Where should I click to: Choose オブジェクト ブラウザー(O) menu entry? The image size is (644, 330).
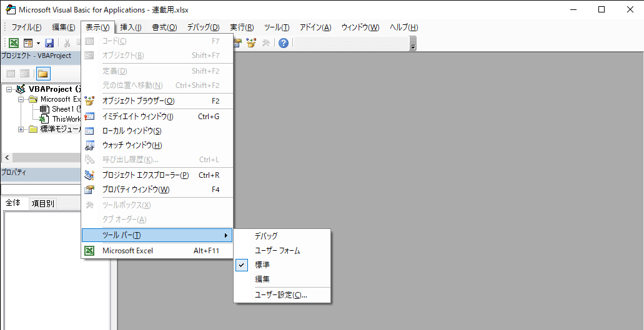[157, 101]
